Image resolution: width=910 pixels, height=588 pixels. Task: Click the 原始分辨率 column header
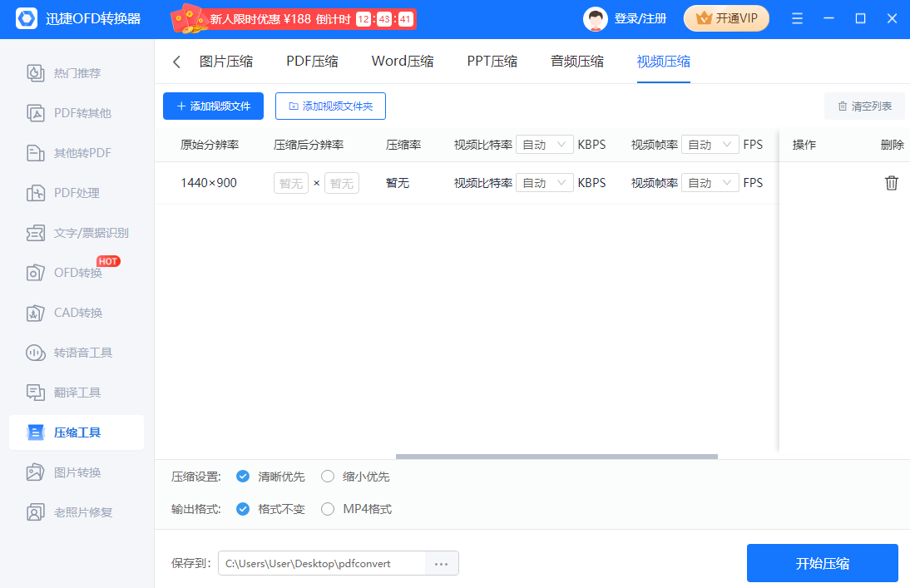[x=210, y=145]
